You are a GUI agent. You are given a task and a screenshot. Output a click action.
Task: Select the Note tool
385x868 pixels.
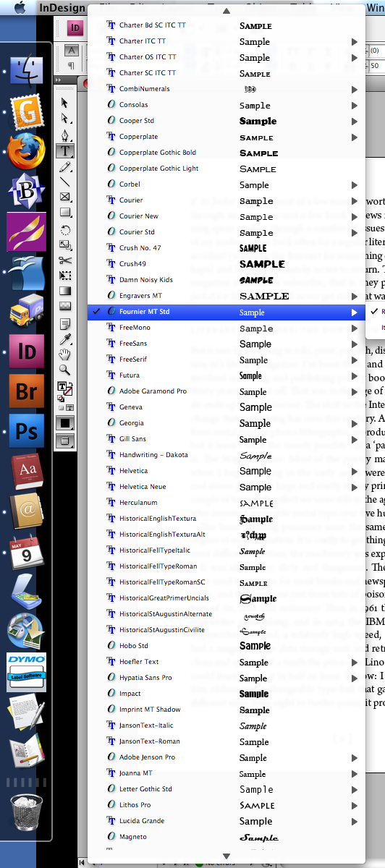coord(65,323)
